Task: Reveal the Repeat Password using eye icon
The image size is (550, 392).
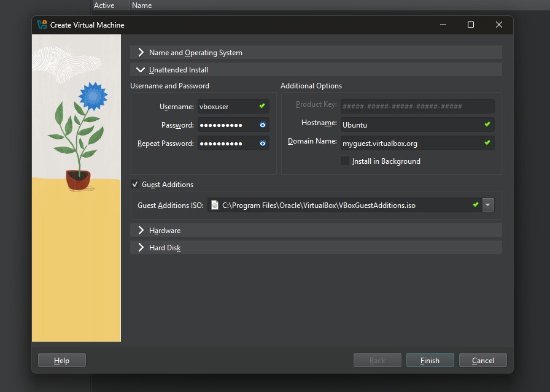Action: tap(262, 144)
